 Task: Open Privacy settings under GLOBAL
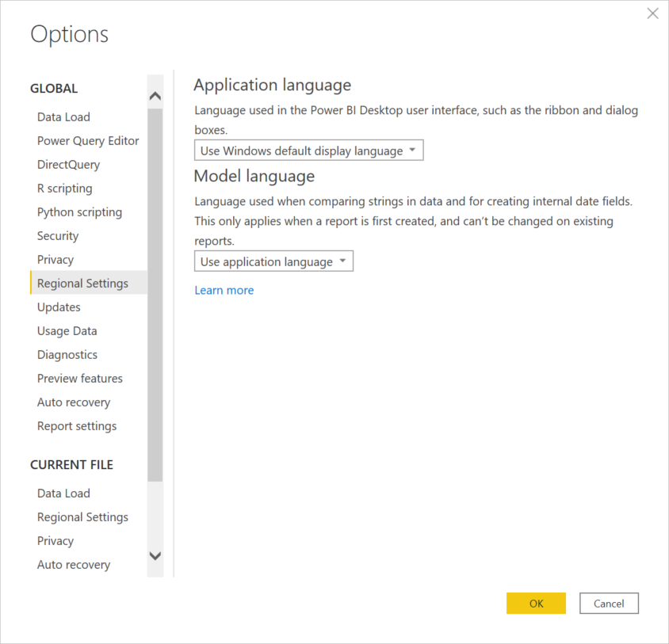[x=55, y=259]
